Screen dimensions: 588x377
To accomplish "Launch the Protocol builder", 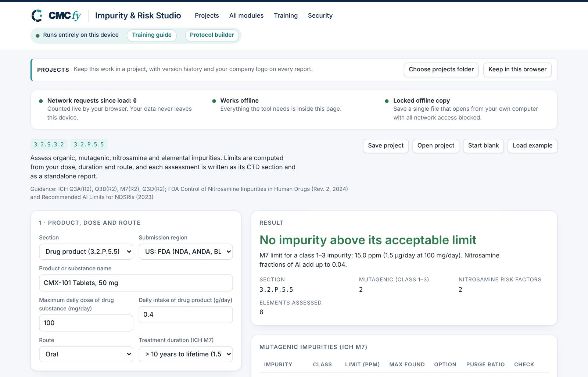I will 212,35.
